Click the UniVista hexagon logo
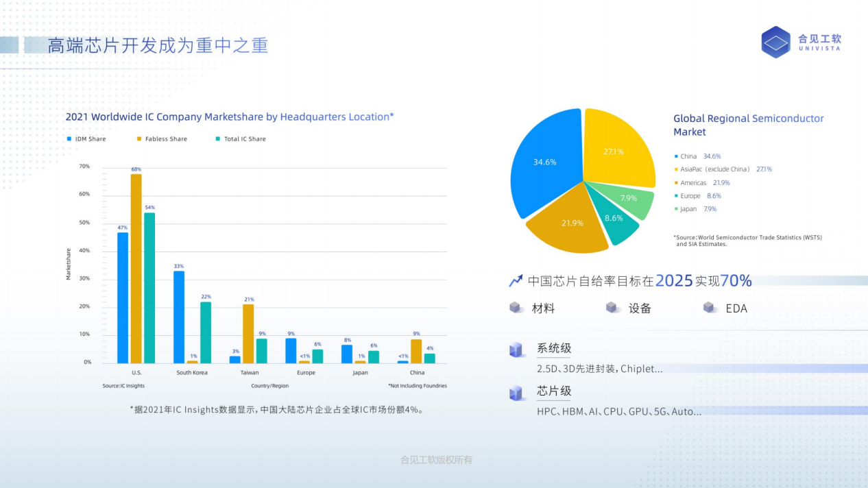This screenshot has width=868, height=488. (x=776, y=42)
